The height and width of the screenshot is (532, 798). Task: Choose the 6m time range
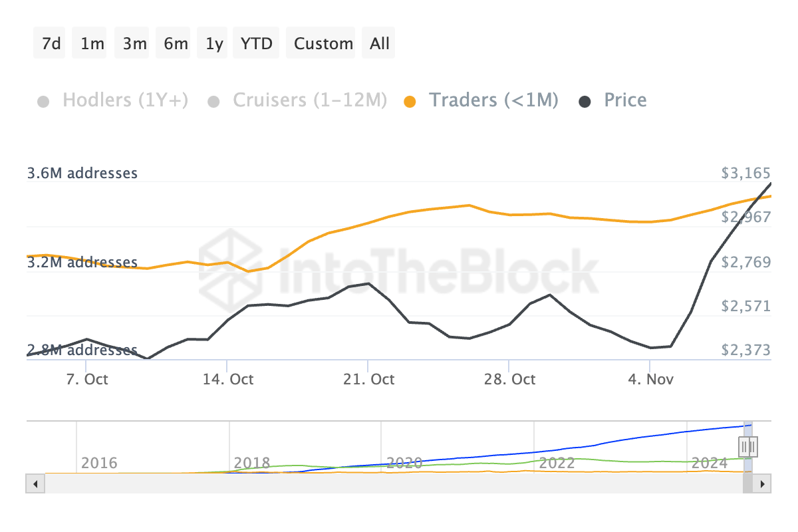[x=176, y=44]
